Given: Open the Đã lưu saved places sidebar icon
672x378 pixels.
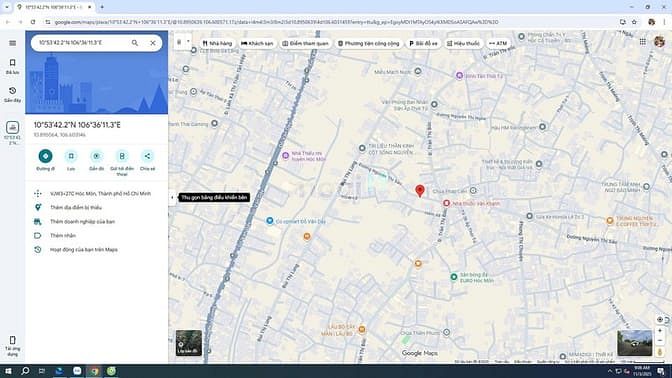Looking at the screenshot, I should pyautogui.click(x=12, y=66).
